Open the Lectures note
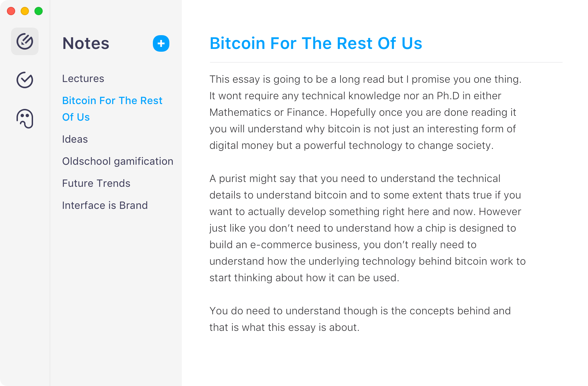 [83, 79]
